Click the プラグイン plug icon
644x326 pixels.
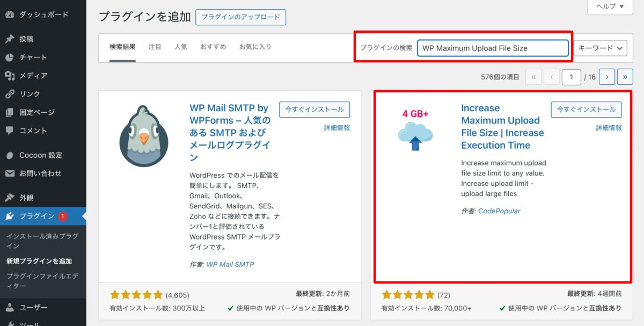tap(10, 216)
